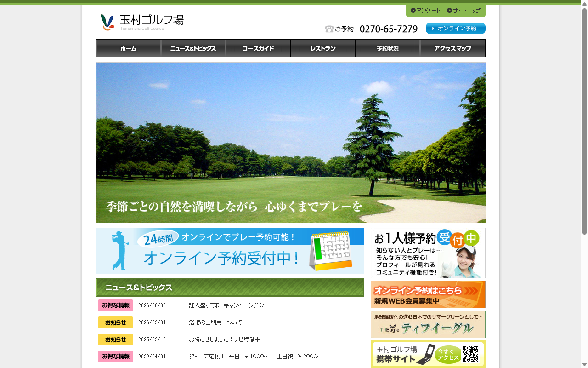Screen dimensions: 588x368
Task: Click the アンケート arrow bullet icon
Action: click(x=413, y=11)
